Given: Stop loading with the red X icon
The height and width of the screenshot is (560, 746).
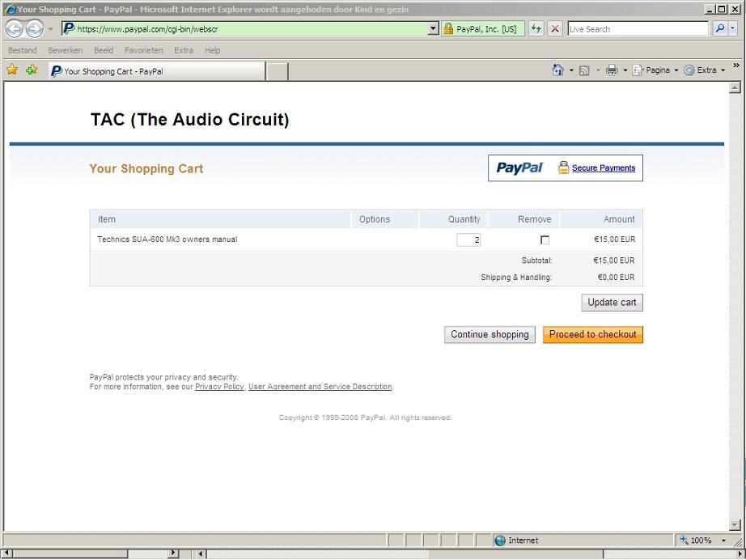Looking at the screenshot, I should click(555, 28).
